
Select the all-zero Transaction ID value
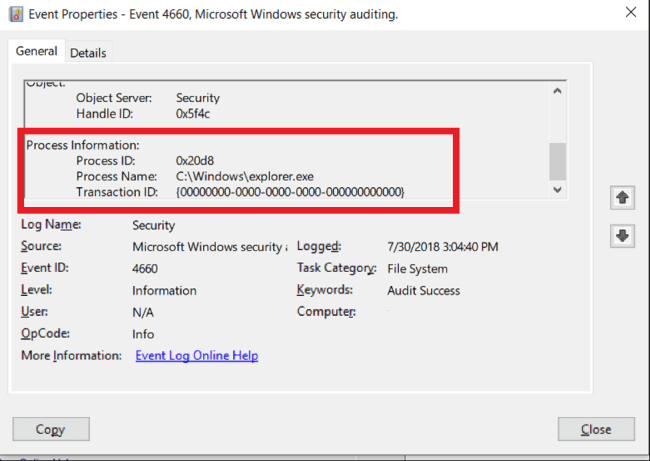(290, 192)
